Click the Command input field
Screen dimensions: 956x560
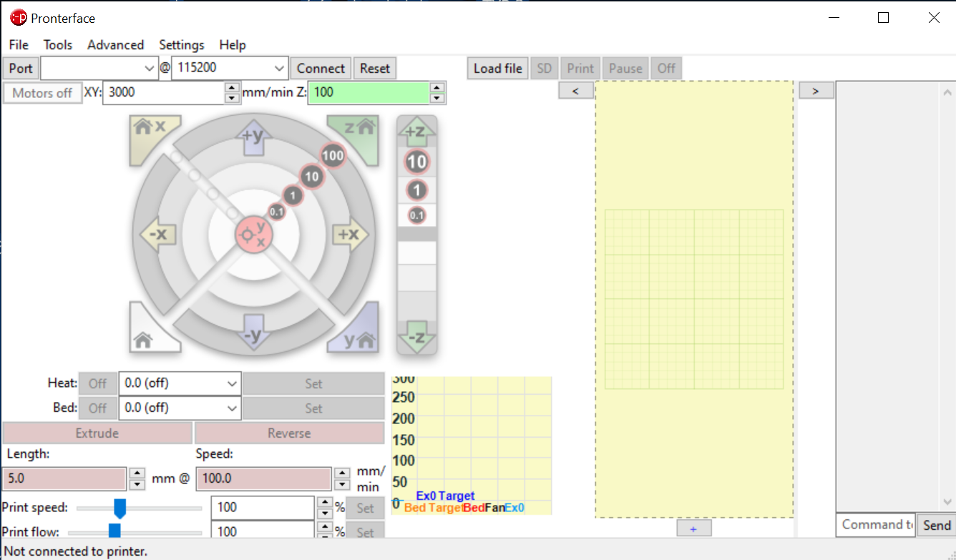pos(875,525)
